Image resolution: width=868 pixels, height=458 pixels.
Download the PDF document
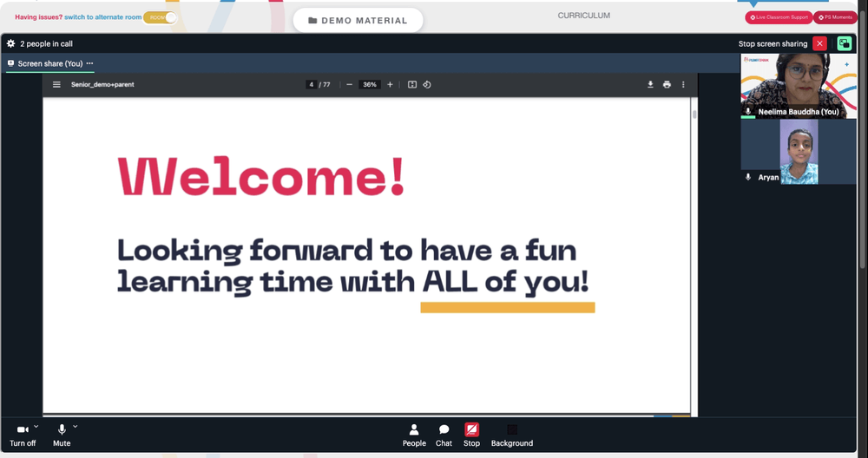[650, 85]
